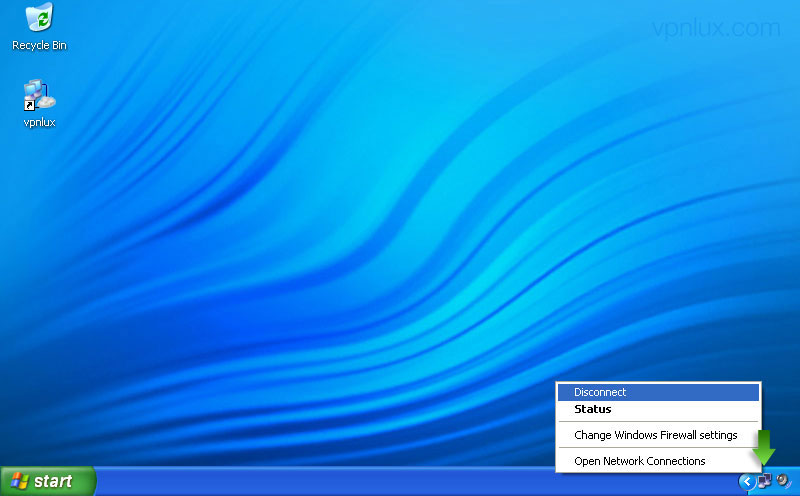
Task: Choose Disconnect from the context menu
Action: tap(658, 392)
